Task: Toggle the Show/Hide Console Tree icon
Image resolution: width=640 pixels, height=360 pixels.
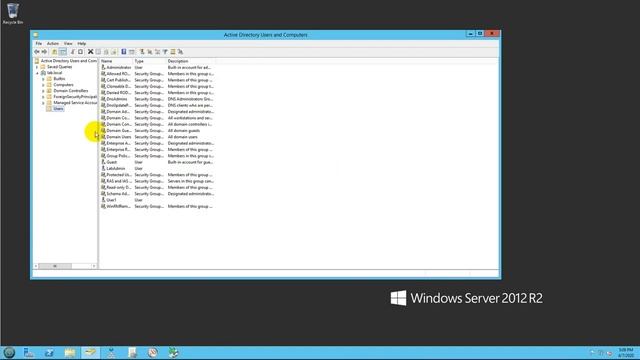Action: click(x=63, y=52)
